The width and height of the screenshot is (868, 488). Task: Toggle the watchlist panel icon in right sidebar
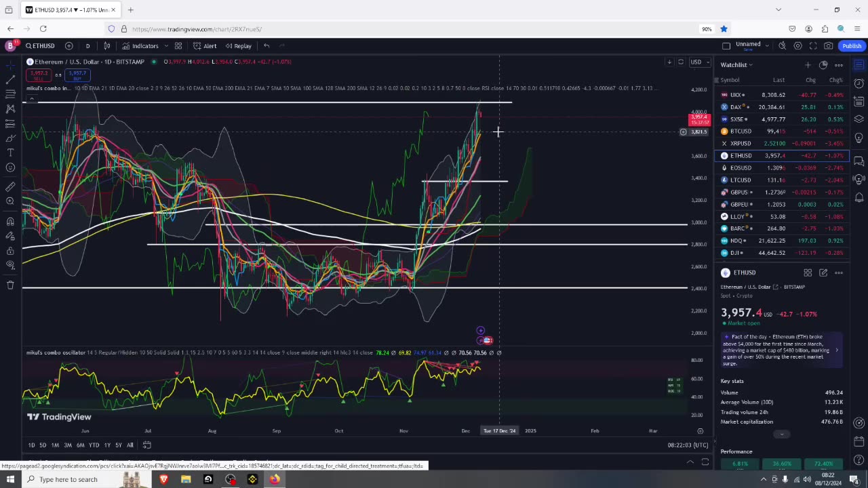tap(859, 65)
